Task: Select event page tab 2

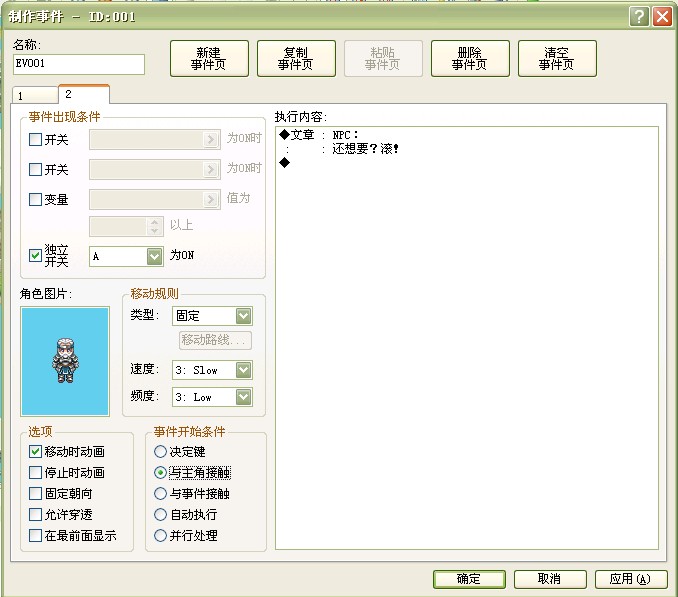Action: tap(83, 94)
